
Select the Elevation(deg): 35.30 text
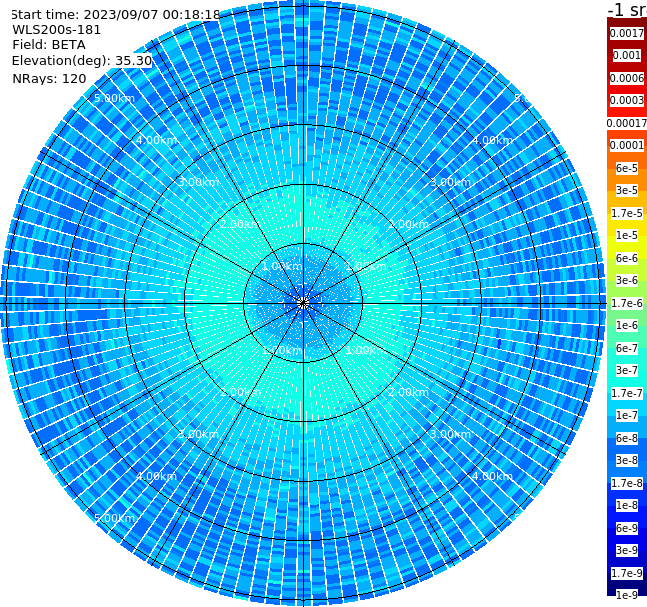[82, 61]
